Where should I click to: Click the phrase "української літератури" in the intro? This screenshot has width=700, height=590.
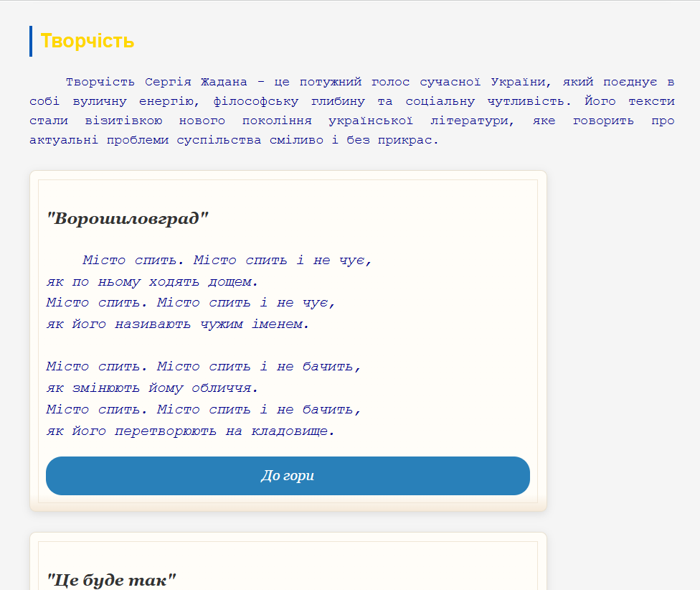click(x=407, y=121)
